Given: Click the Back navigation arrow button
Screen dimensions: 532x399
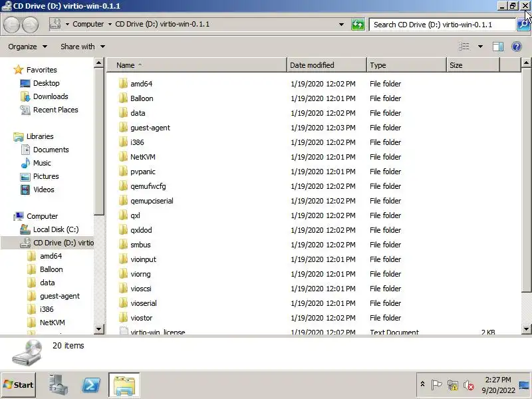Looking at the screenshot, I should tap(11, 25).
